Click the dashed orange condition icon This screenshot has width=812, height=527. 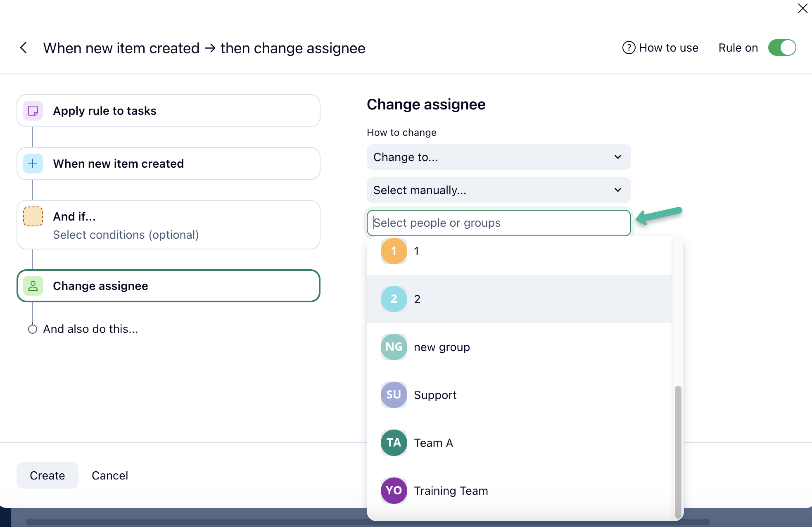click(x=33, y=216)
